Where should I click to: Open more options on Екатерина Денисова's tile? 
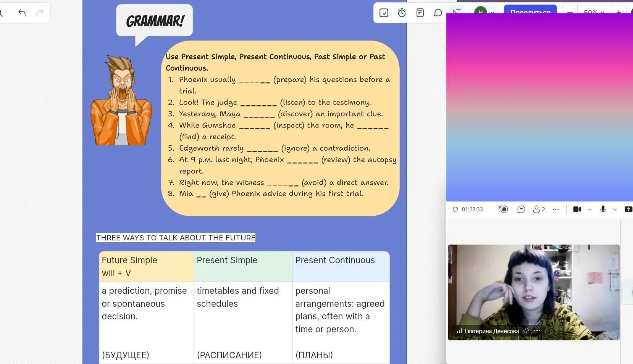537,331
